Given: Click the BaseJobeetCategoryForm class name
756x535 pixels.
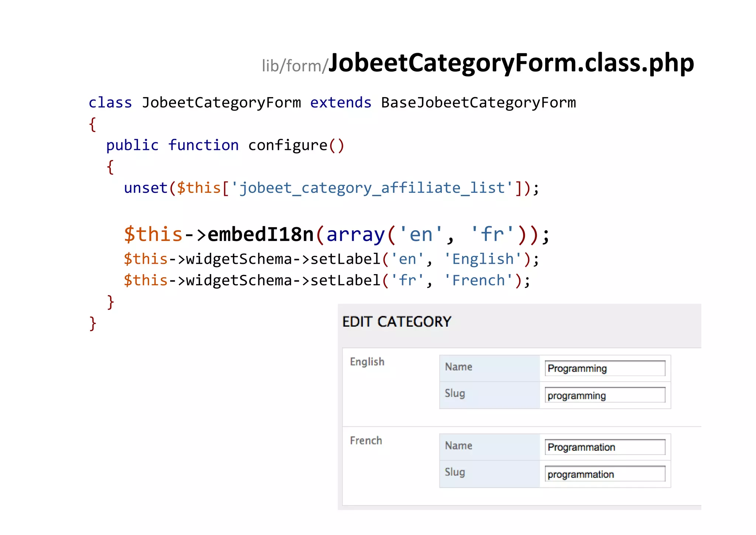Looking at the screenshot, I should point(478,103).
